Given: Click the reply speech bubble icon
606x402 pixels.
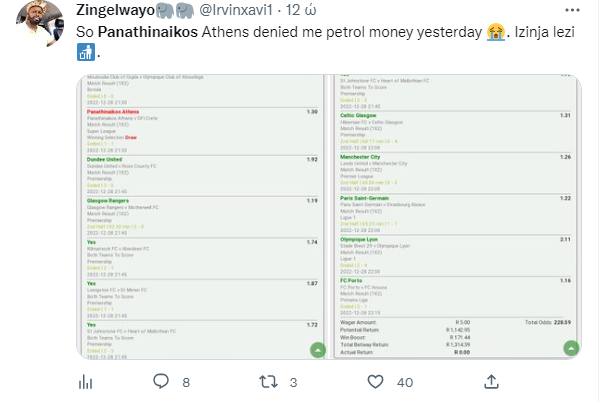Looking at the screenshot, I should pyautogui.click(x=161, y=381).
